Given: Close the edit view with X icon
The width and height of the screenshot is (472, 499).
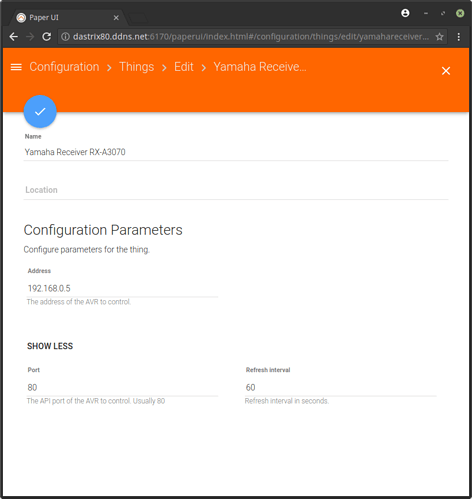Looking at the screenshot, I should point(446,71).
